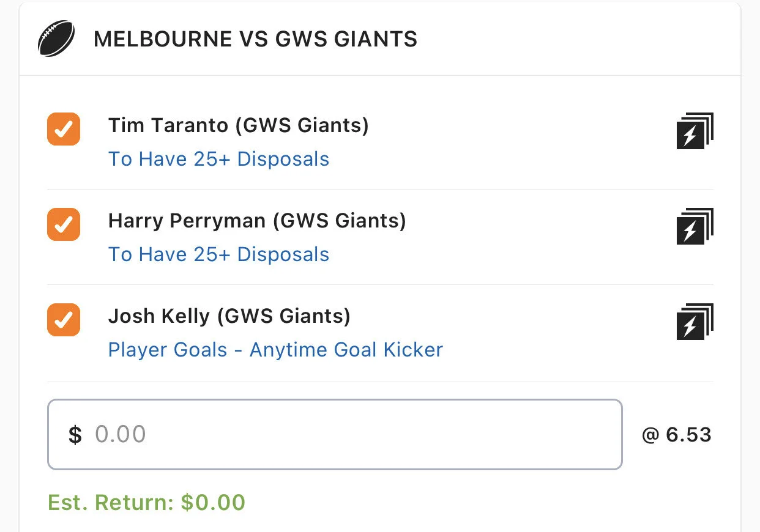Select the Tim Taranto player name
Screen dimensions: 760x532
pos(168,125)
